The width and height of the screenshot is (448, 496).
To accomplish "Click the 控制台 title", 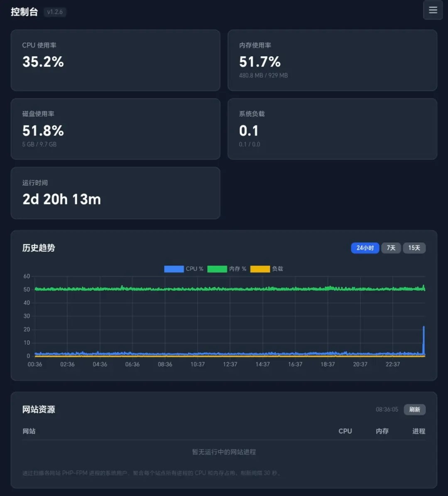I will 24,12.
